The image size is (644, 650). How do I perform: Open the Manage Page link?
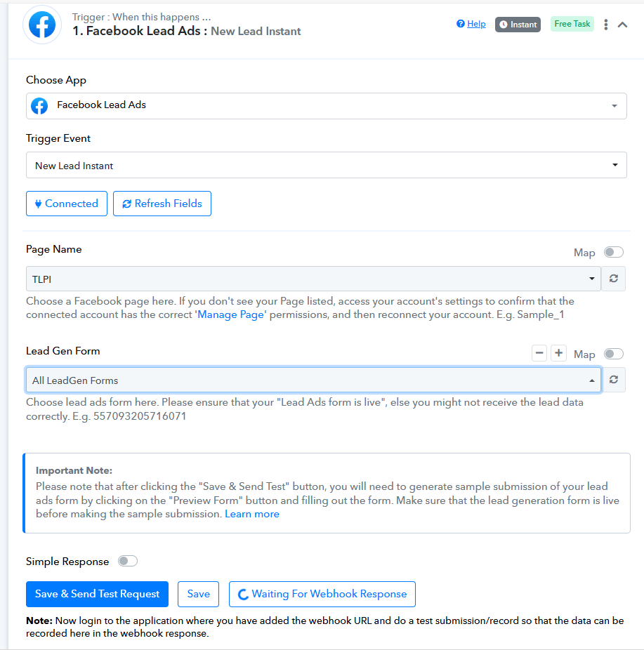pos(230,314)
